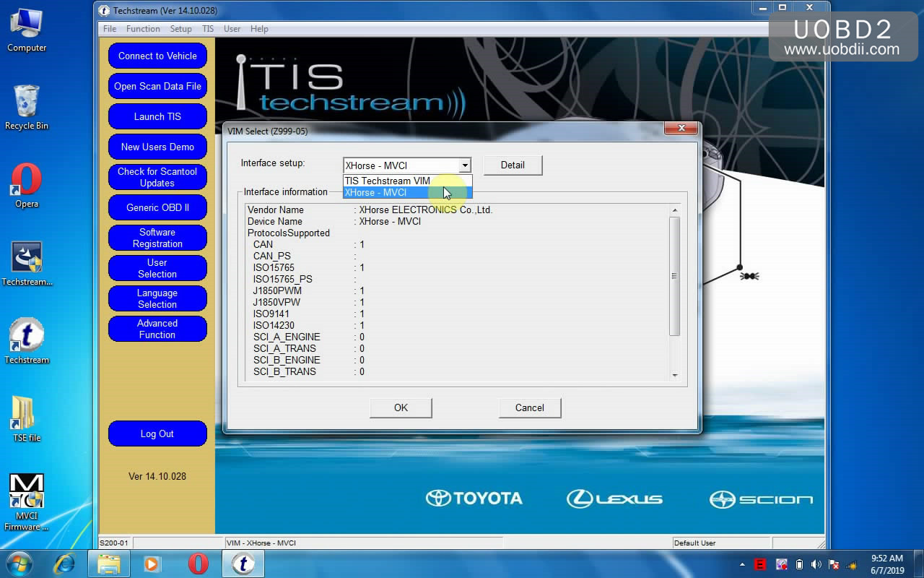Screen dimensions: 924x578
Task: Open the Techstream desktop shortcut
Action: 27,341
